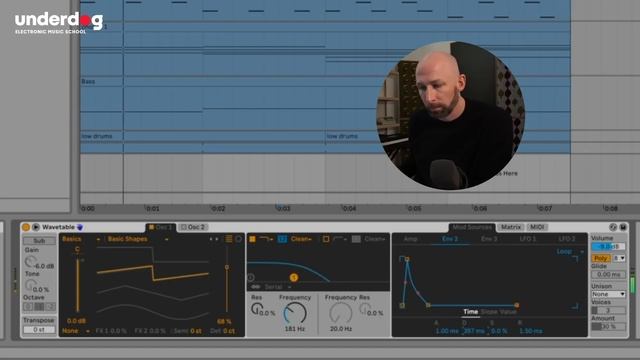The image size is (640, 360).
Task: Toggle Filter 2 on/off square
Action: click(x=326, y=239)
